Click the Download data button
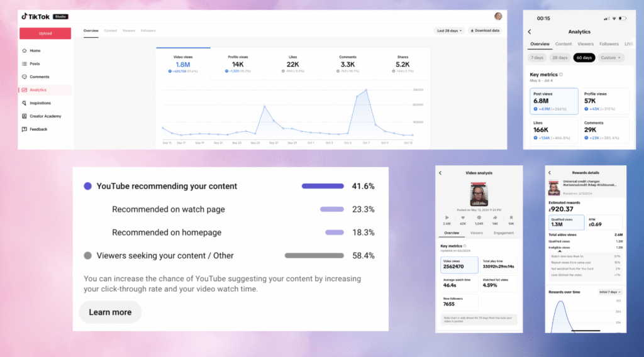 point(485,31)
